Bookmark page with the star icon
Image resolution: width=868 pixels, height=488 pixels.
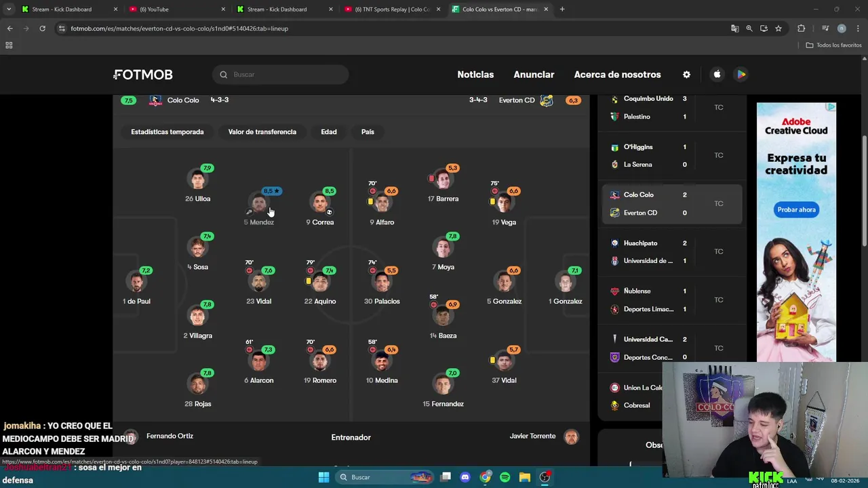coord(778,28)
